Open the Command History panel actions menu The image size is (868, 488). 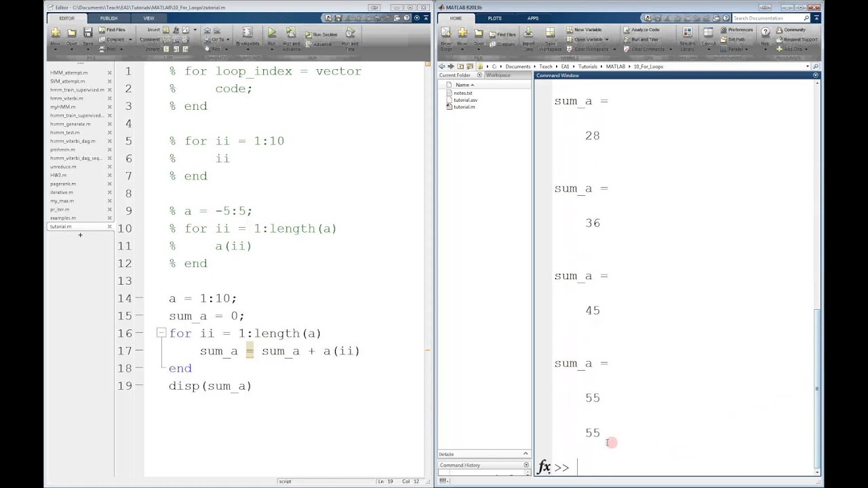point(526,465)
